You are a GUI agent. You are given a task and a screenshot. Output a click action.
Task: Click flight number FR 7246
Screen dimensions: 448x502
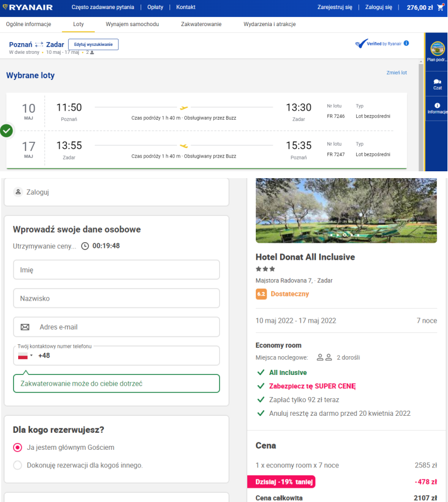tap(336, 116)
